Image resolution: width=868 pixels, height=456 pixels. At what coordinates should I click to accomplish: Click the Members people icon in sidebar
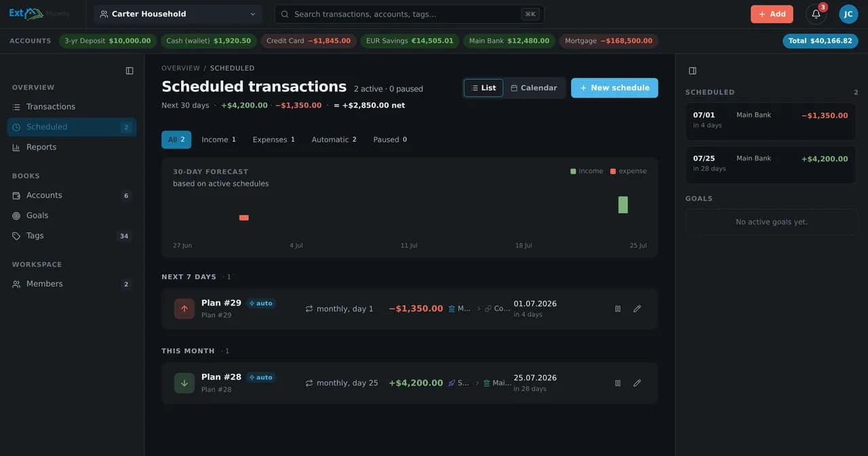coord(16,284)
